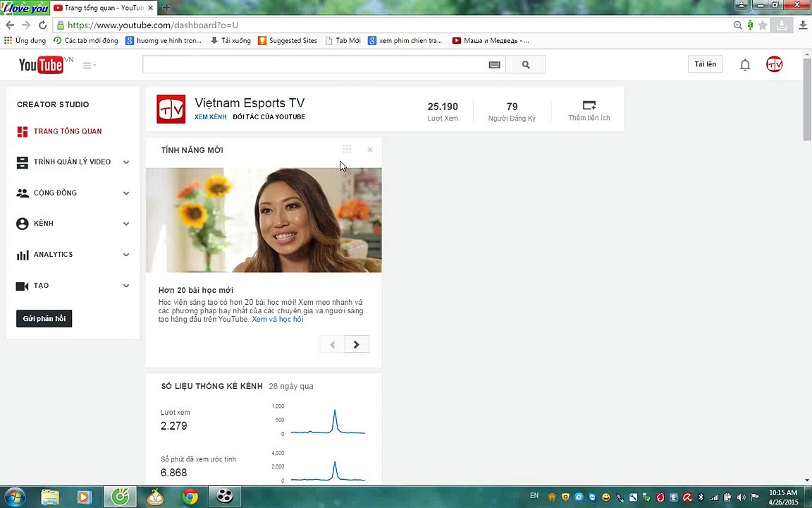The height and width of the screenshot is (508, 812).
Task: Click the Thêm tiện ích widget icon
Action: click(x=589, y=105)
